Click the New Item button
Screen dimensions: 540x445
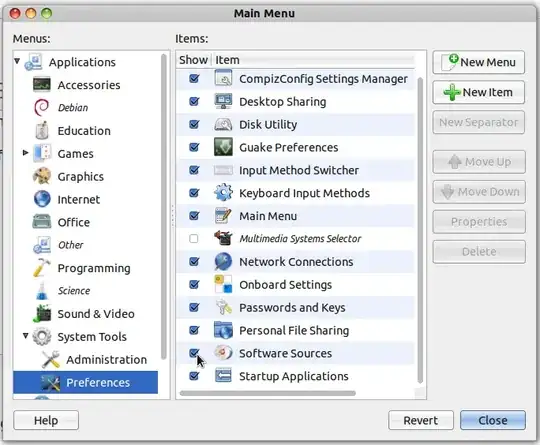click(x=478, y=92)
